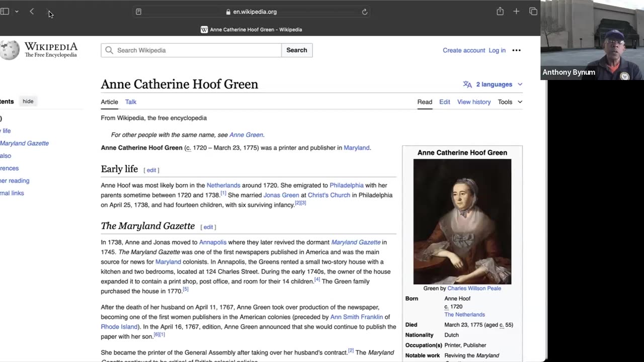Screen dimensions: 644x362
Task: Click the magnifier icon in search box
Action: click(109, 50)
